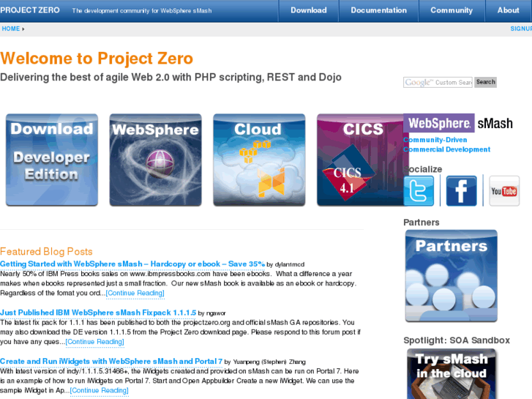532x399 pixels.
Task: Click author name 'ngawor'
Action: (x=216, y=313)
